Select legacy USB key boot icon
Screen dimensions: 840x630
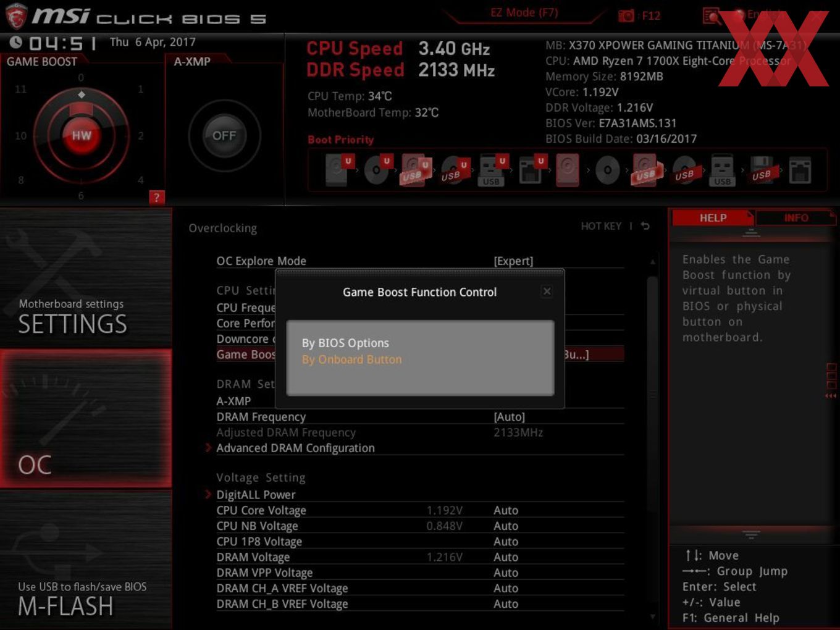pyautogui.click(x=722, y=170)
